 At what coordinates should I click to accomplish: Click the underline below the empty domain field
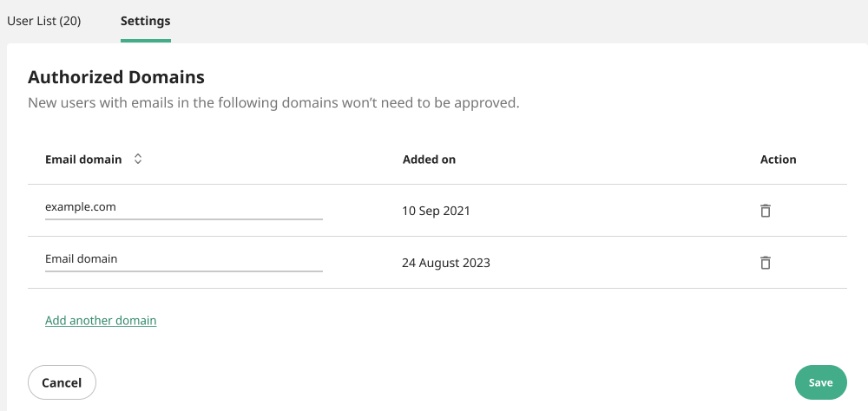[184, 271]
